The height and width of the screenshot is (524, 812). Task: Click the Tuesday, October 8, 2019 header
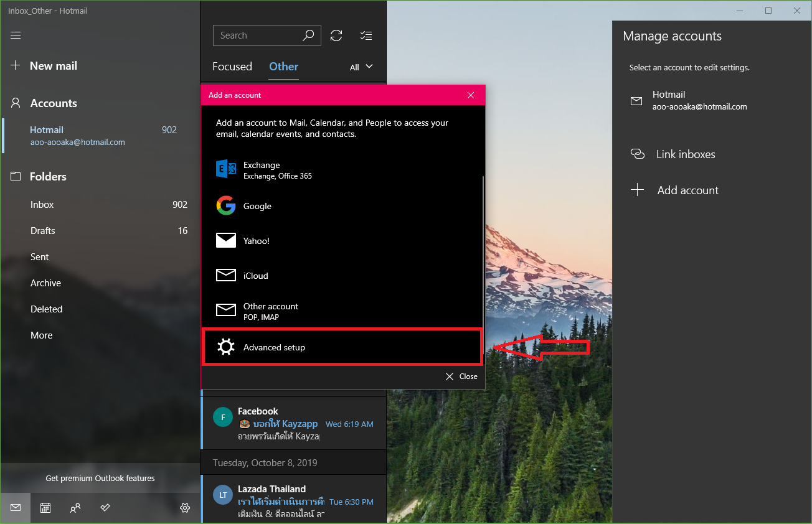[x=293, y=463]
